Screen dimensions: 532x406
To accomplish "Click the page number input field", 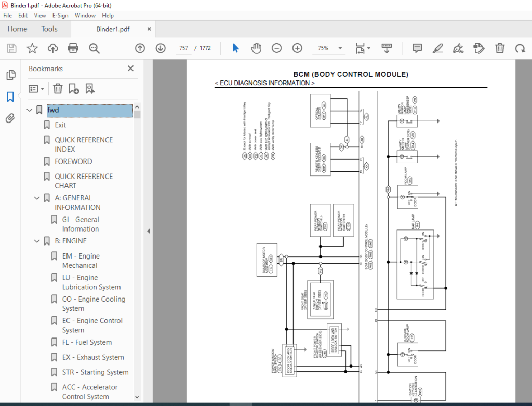I will point(183,48).
